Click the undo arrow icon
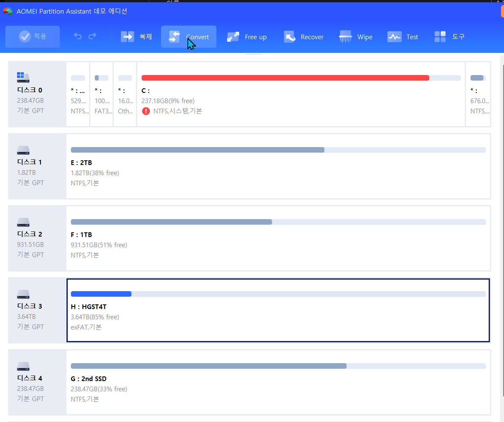The width and height of the screenshot is (504, 422). (x=78, y=36)
